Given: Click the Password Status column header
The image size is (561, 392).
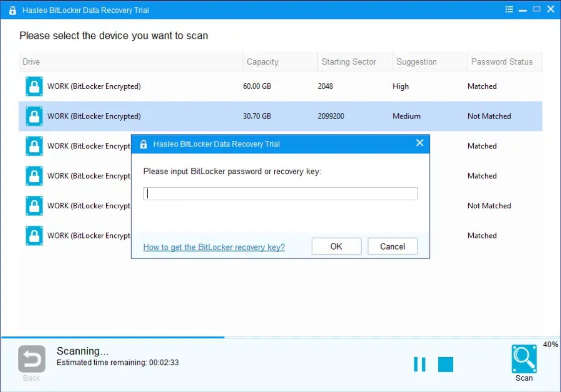Looking at the screenshot, I should (x=505, y=61).
